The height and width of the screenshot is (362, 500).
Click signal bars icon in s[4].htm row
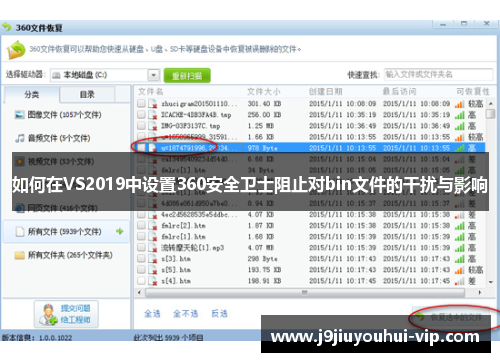tap(459, 281)
